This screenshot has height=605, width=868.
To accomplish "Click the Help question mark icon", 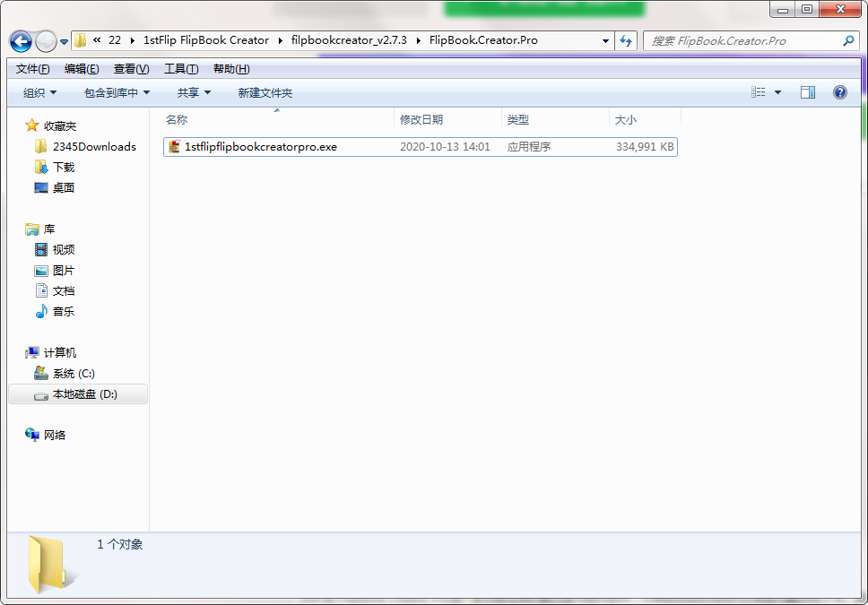I will [839, 91].
